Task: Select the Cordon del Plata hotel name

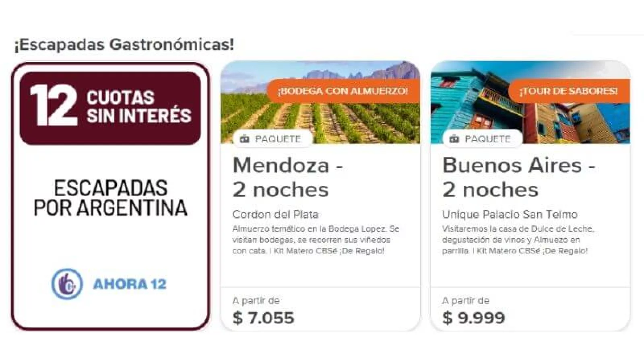Action: (x=275, y=214)
